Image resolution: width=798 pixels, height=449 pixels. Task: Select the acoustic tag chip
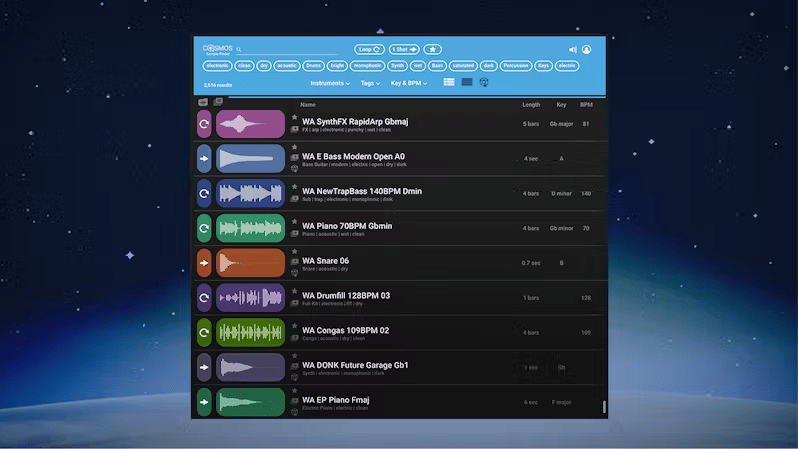[287, 66]
